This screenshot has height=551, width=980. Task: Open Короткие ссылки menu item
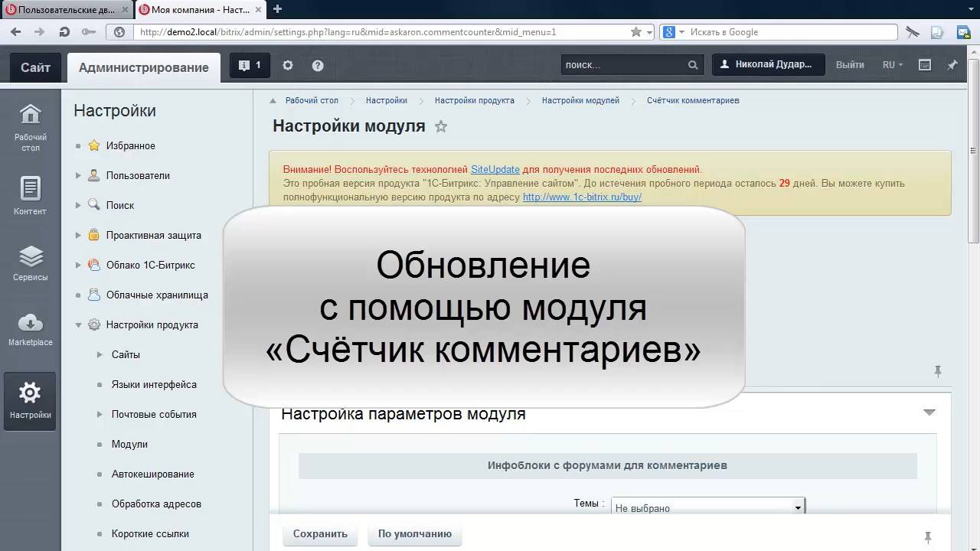click(150, 533)
